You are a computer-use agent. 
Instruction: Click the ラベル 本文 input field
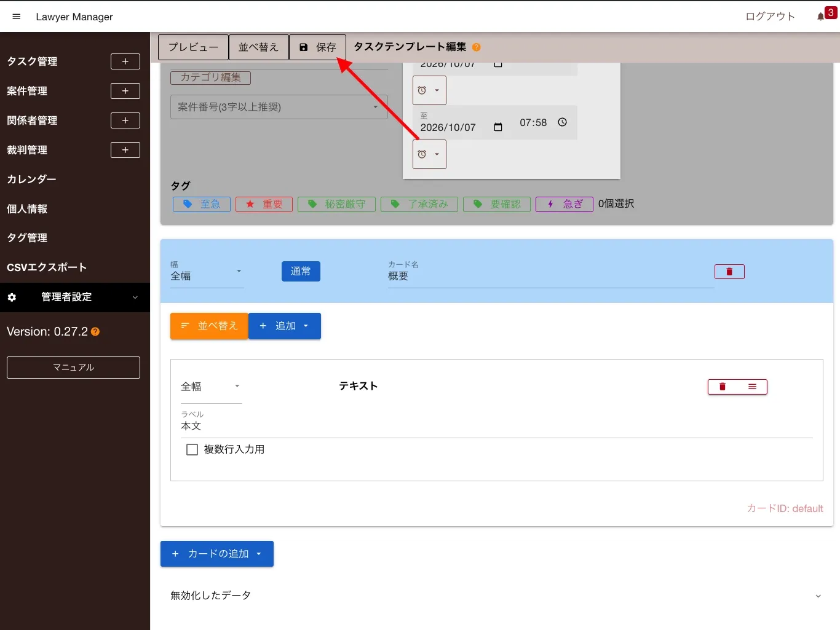tap(497, 425)
